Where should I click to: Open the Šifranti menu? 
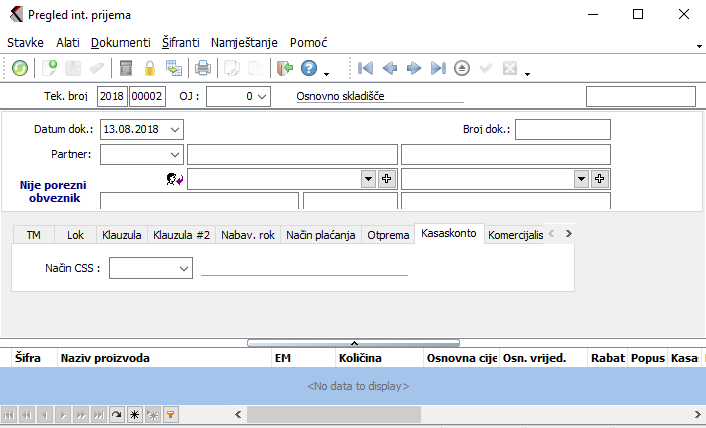tap(181, 43)
